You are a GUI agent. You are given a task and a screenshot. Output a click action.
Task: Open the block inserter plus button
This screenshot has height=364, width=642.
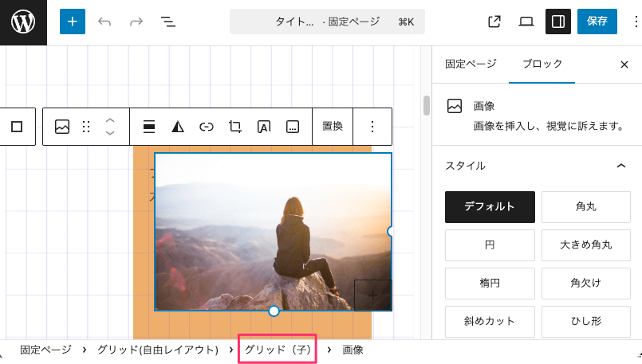(72, 22)
